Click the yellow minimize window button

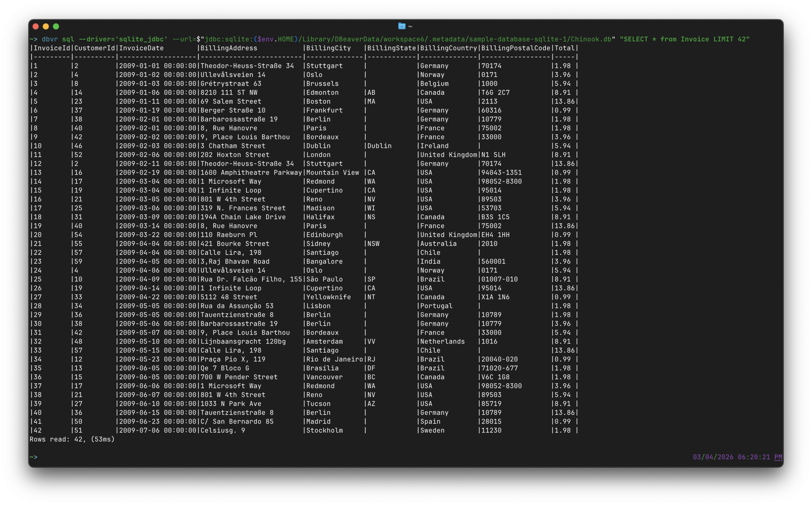46,26
